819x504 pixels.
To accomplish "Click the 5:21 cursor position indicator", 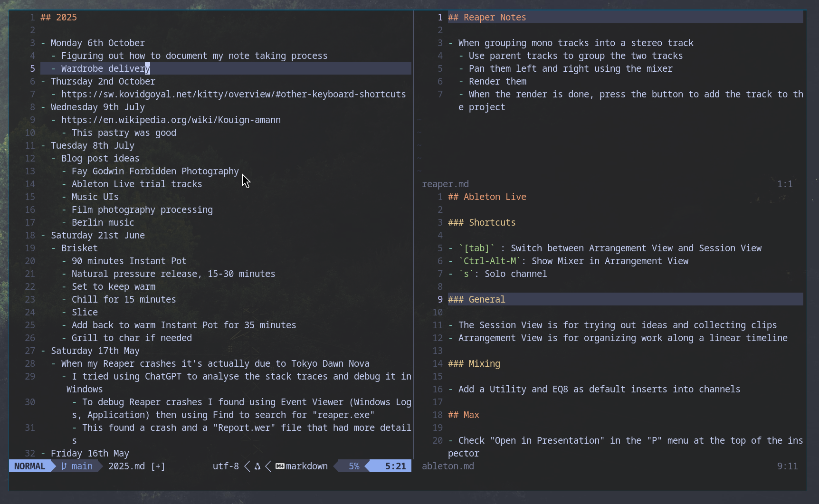I will [x=395, y=466].
